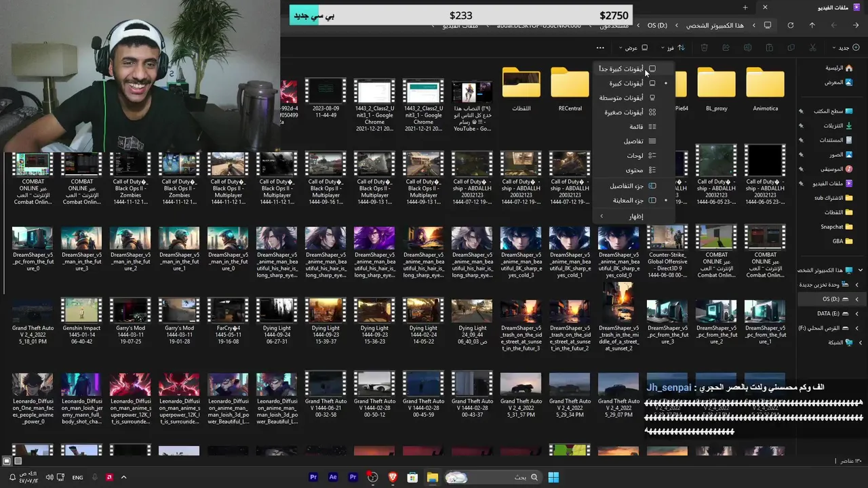Open الرئيسية home in the sidebar
868x488 pixels.
(x=839, y=68)
